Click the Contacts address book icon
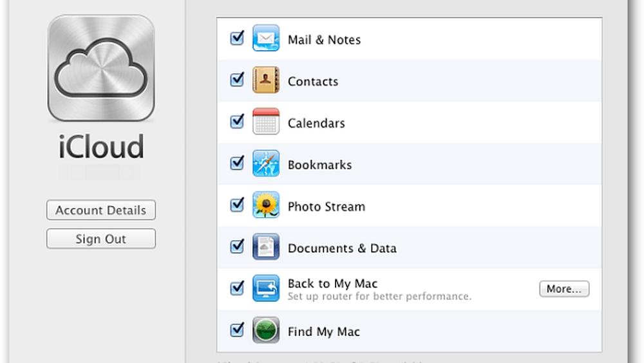 (x=265, y=80)
